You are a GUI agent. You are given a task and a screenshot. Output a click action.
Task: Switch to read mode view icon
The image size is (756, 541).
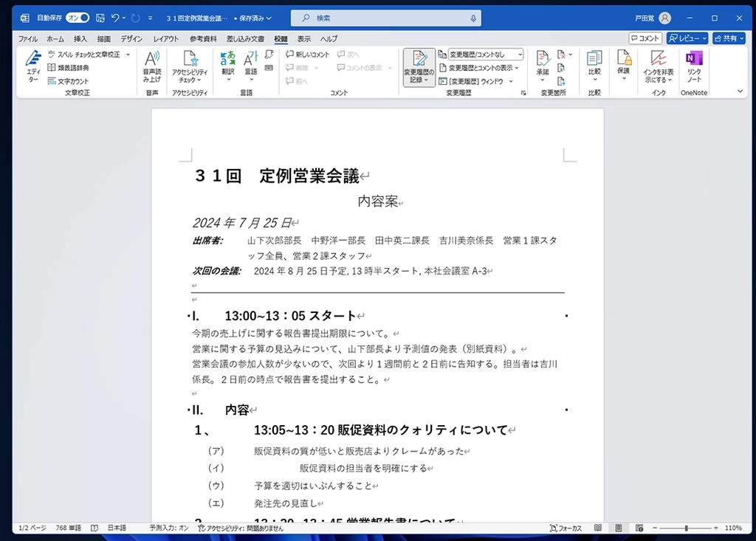point(598,528)
